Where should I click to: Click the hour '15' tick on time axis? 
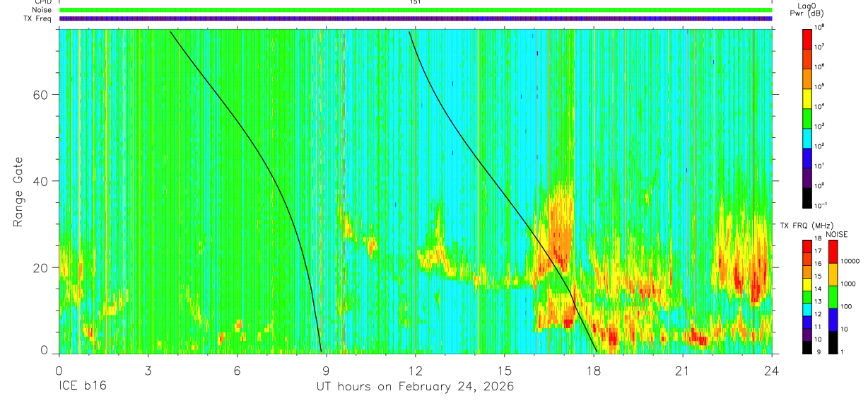505,371
